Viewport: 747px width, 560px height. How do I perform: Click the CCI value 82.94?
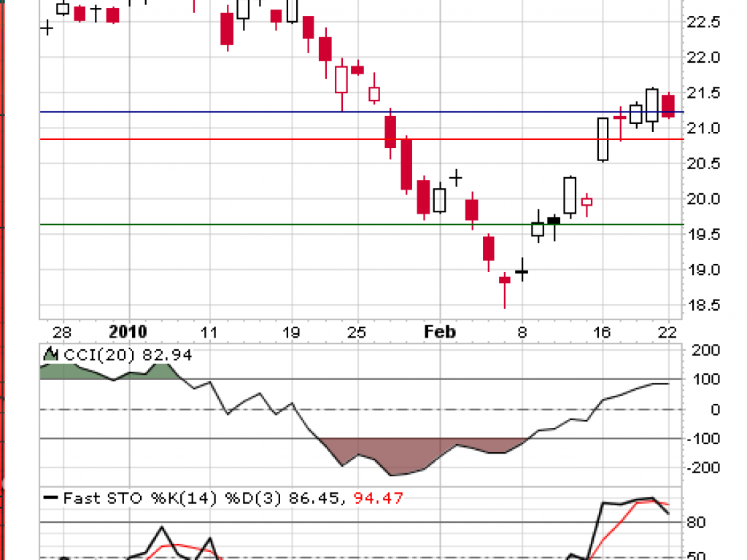[x=168, y=355]
